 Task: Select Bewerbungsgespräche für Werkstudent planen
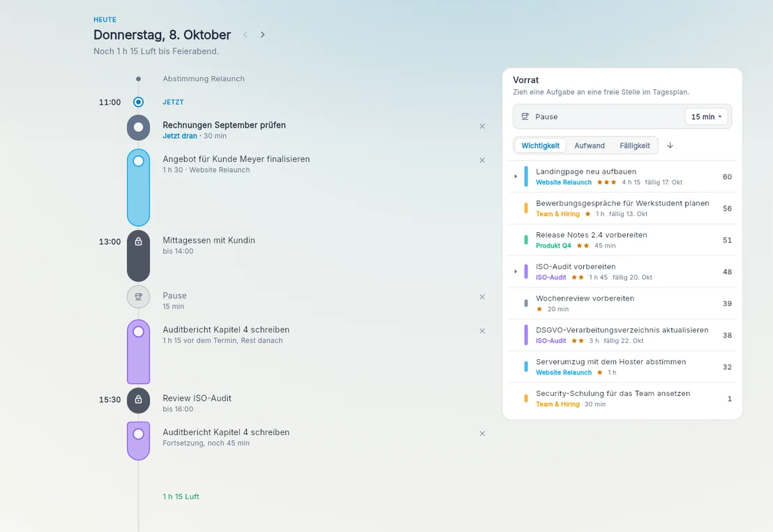622,208
